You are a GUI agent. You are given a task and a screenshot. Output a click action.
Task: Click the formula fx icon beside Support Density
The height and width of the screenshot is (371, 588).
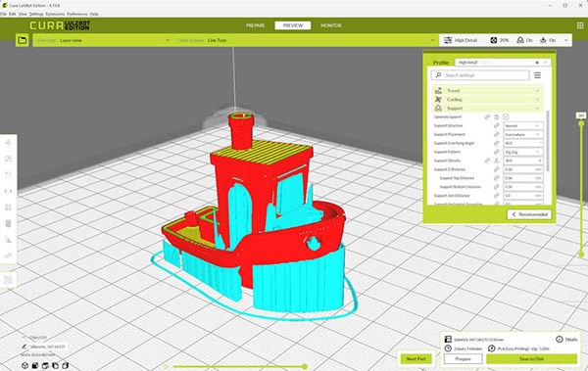pyautogui.click(x=497, y=161)
